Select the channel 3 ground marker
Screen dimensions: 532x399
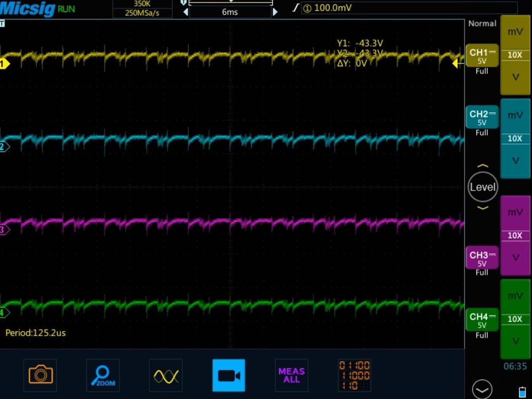(4, 230)
